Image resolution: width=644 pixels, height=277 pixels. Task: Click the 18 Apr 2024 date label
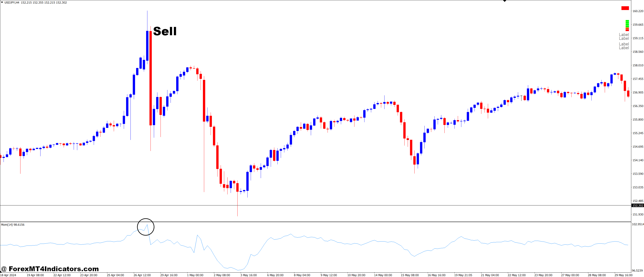tap(8, 275)
